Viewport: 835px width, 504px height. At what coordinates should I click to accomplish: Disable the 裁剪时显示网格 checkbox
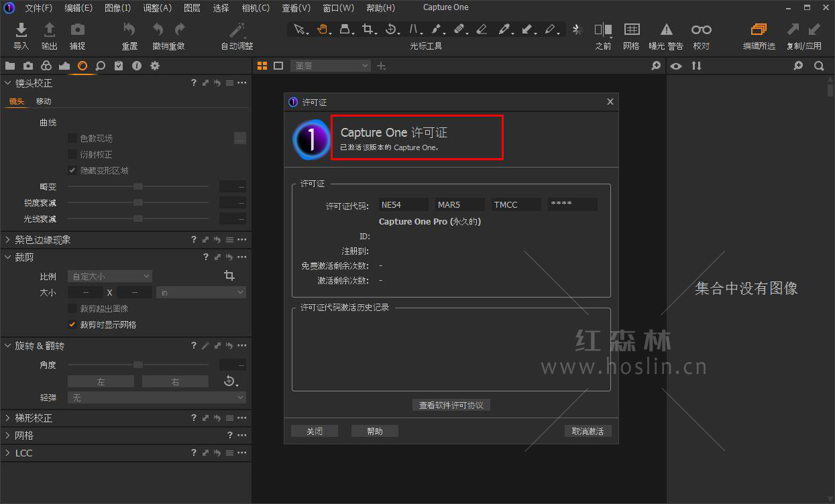click(x=72, y=325)
